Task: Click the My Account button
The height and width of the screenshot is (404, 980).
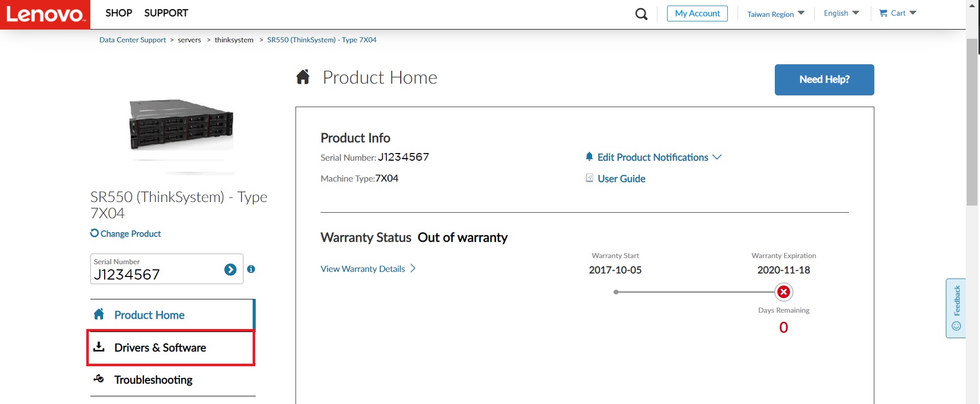Action: pos(697,13)
